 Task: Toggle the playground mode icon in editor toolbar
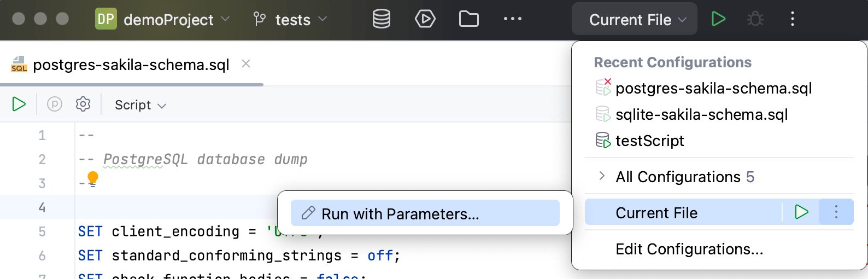point(55,104)
